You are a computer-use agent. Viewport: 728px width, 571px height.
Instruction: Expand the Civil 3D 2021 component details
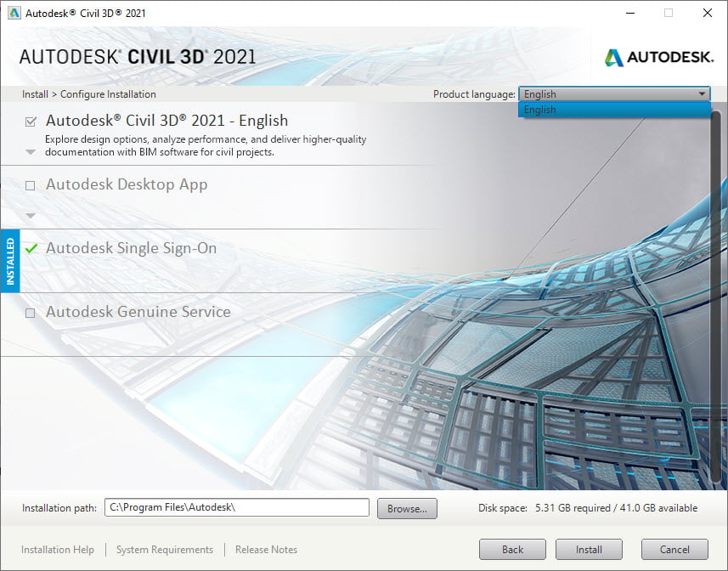click(x=31, y=152)
